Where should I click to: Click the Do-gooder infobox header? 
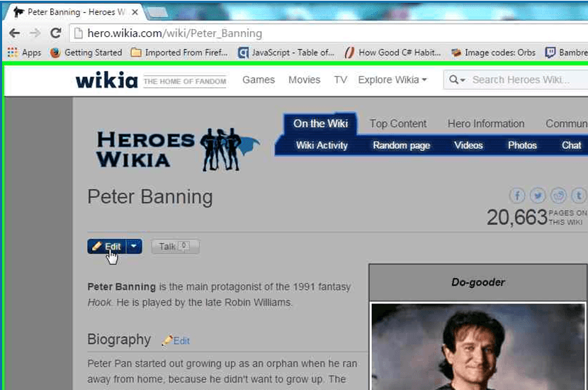point(477,282)
